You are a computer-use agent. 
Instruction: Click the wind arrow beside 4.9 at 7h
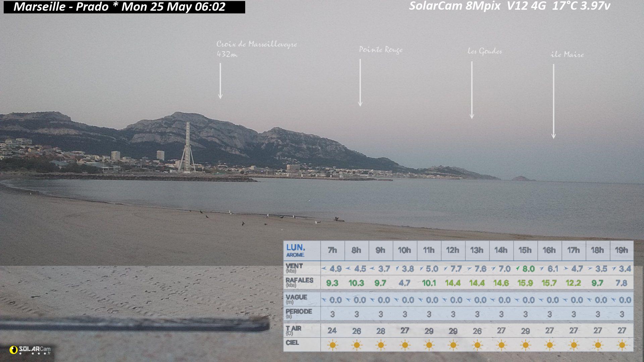(324, 268)
